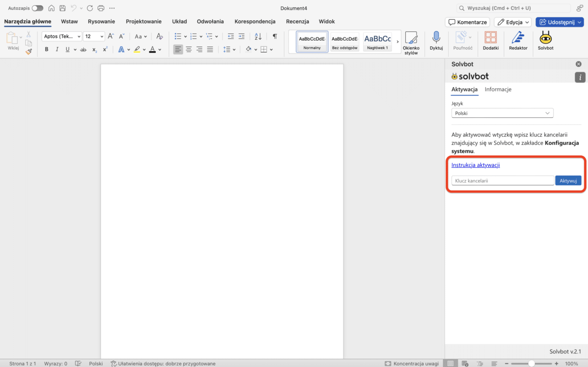This screenshot has width=588, height=367.
Task: Switch to the Wstaw tab
Action: click(x=69, y=22)
